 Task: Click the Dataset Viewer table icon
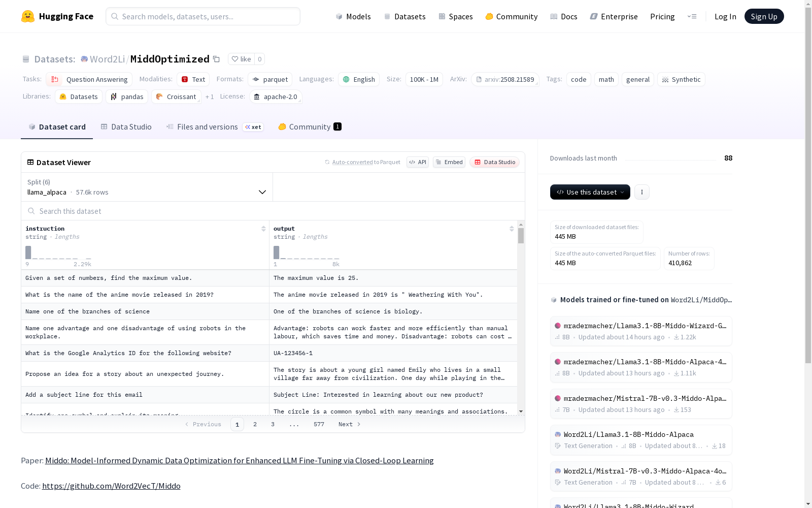(30, 162)
